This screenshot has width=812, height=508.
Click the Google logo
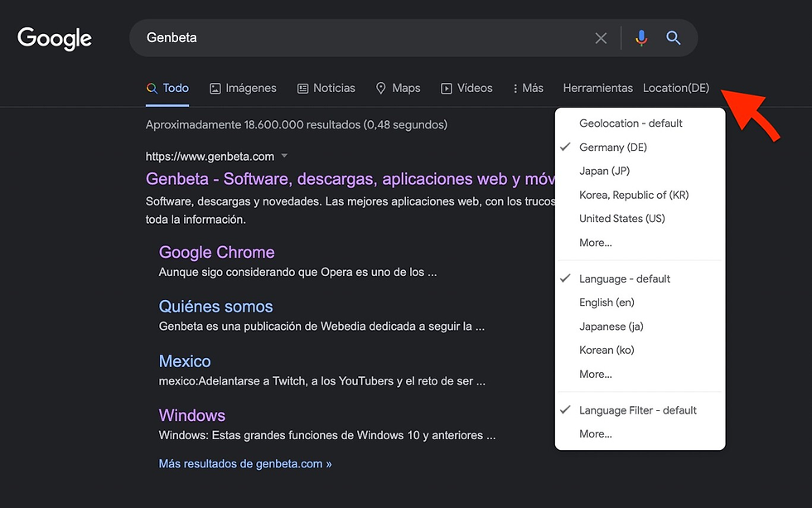tap(55, 38)
